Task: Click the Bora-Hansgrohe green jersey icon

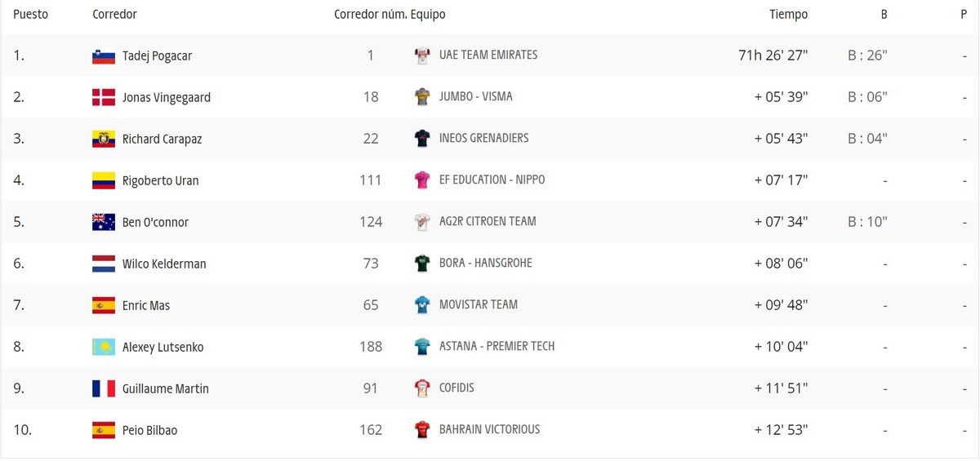Action: click(422, 264)
